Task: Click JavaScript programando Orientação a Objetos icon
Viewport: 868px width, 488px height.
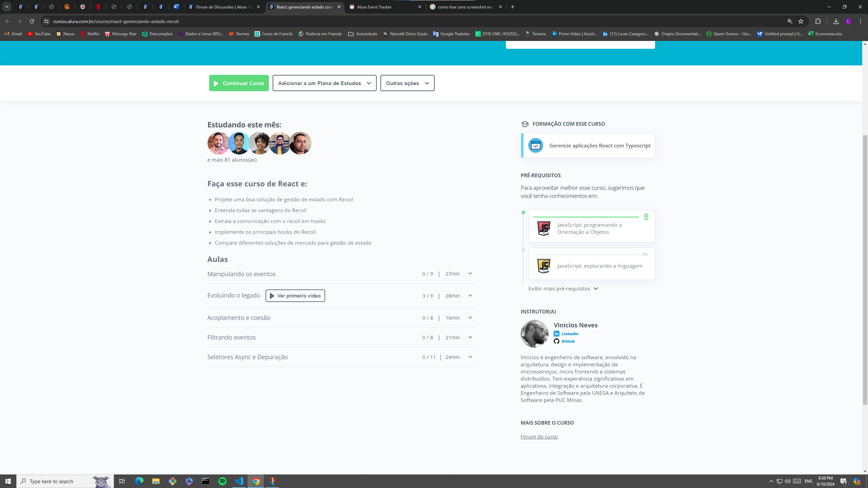Action: [x=543, y=228]
